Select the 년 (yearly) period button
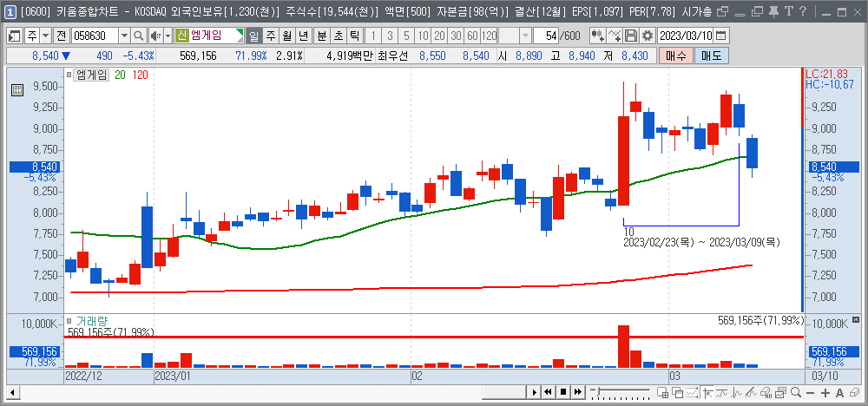Viewport: 868px width, 406px height. pos(303,36)
